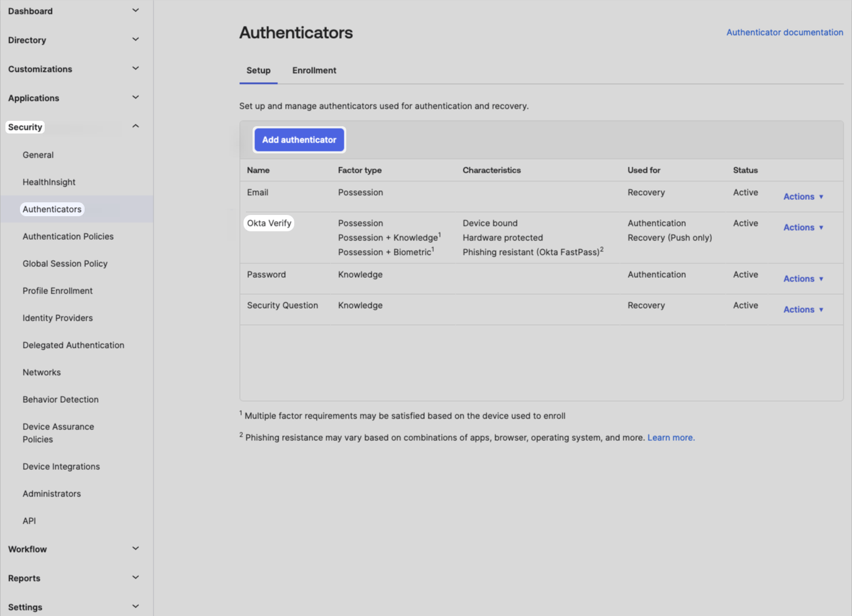Open the Authenticator documentation link

coord(784,32)
